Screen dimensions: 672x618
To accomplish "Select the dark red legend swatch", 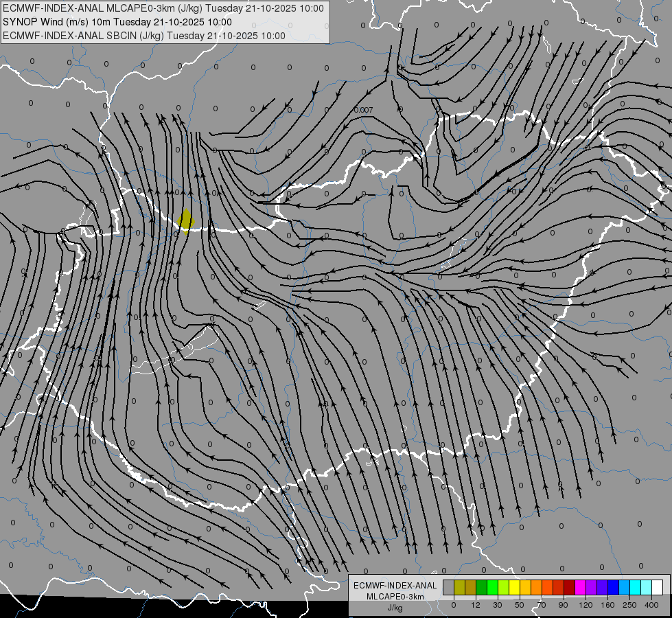I will 570,587.
